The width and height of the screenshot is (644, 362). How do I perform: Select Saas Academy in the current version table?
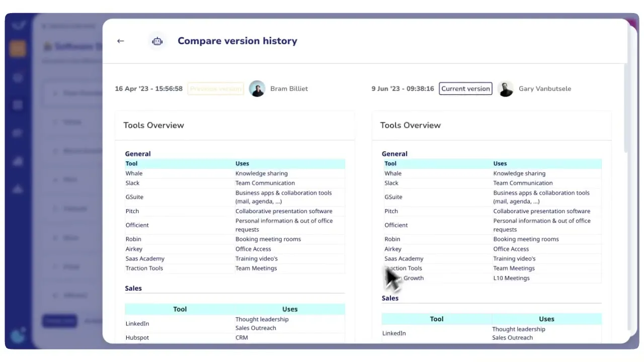[404, 259]
